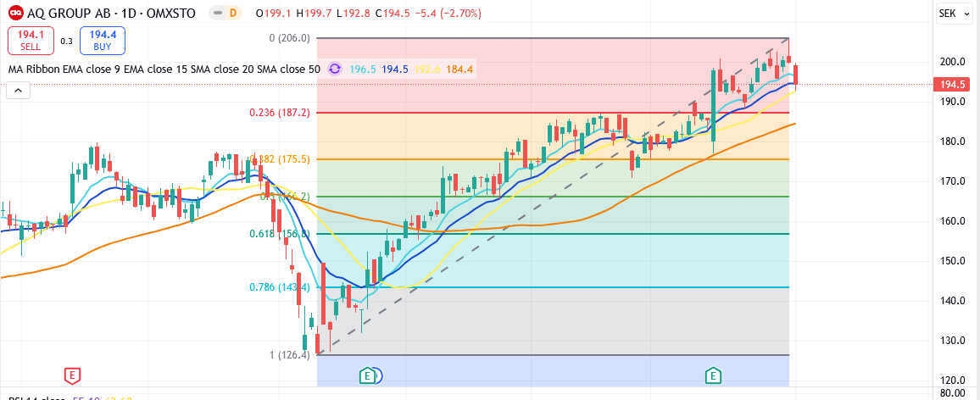Click the red earnings marker on timeline
This screenshot has width=980, height=400.
(x=73, y=375)
